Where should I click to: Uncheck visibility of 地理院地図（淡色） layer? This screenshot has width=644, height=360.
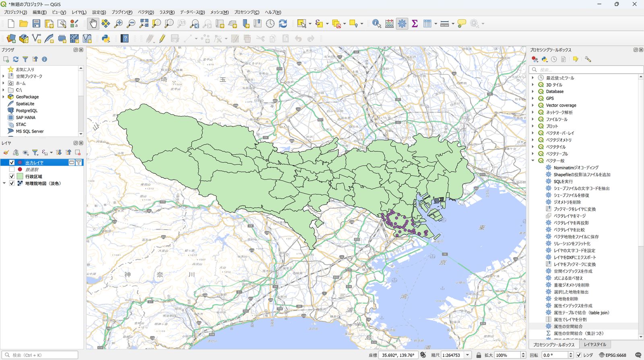point(12,183)
